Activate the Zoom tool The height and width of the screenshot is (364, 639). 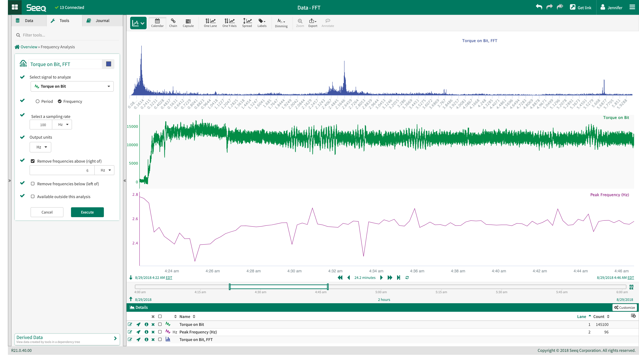coord(300,23)
